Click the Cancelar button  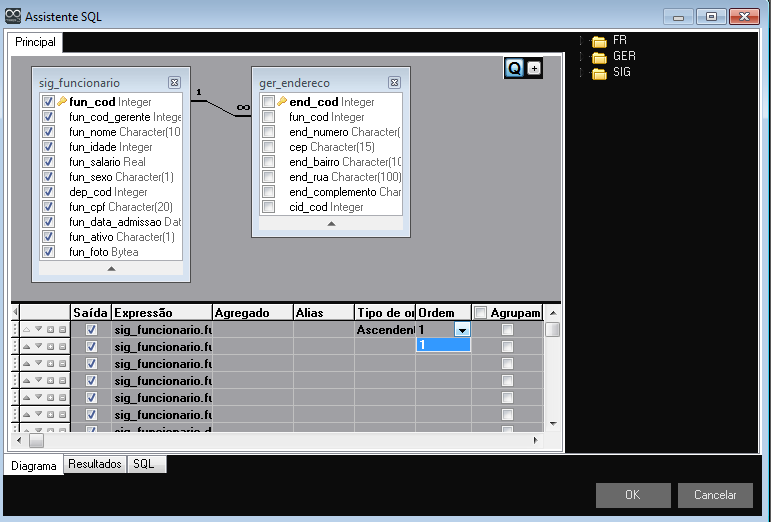point(714,494)
